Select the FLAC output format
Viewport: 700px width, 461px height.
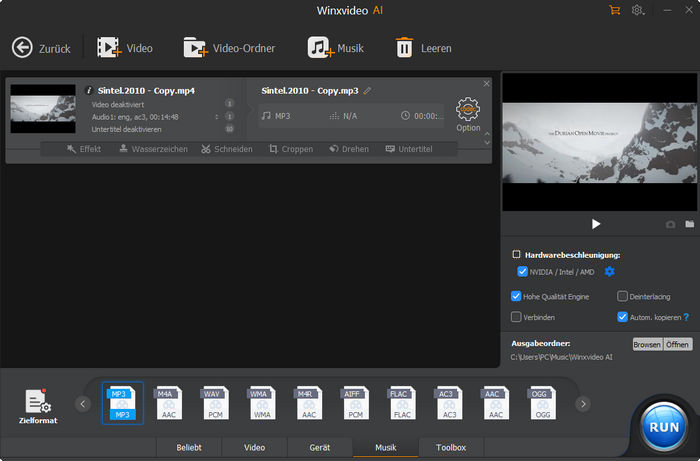(x=402, y=403)
